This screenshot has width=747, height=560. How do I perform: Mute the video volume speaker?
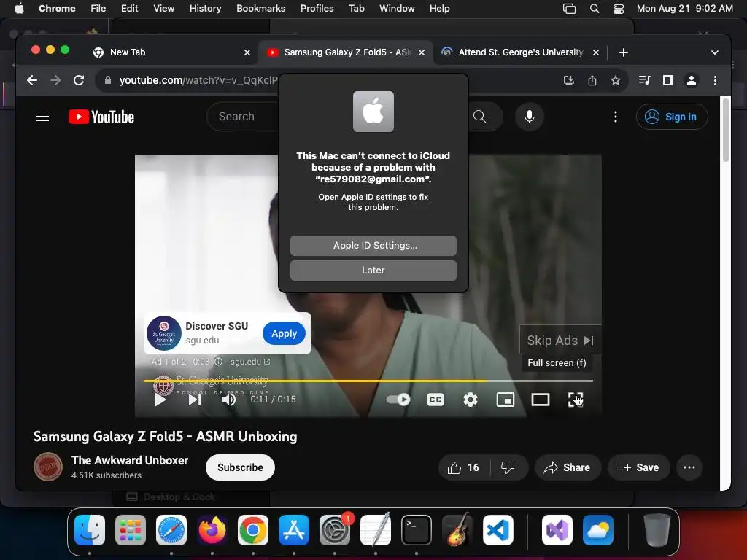[x=228, y=400]
